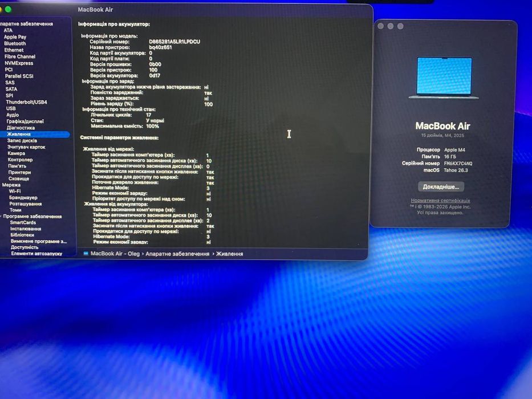This screenshot has width=532, height=399.
Task: Select Бібліотеки sidebar item
Action: coord(22,235)
